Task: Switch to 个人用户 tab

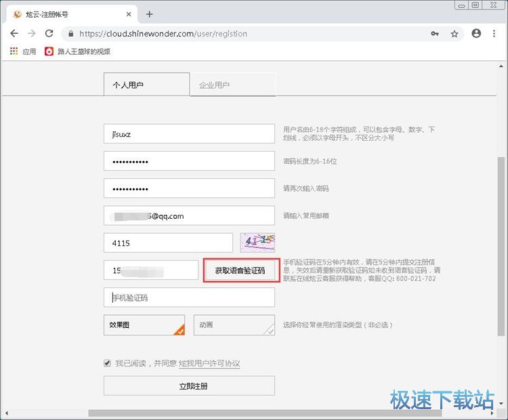Action: pos(146,85)
